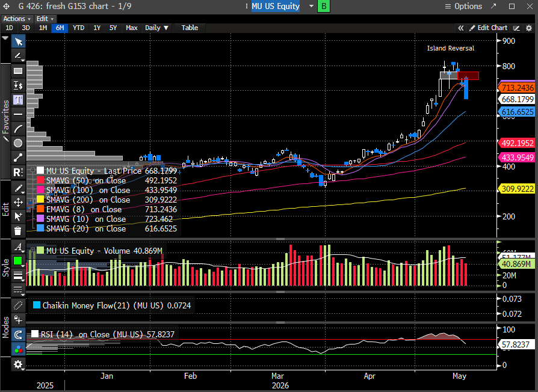Click the Favorites sidebar section label

pos(5,120)
